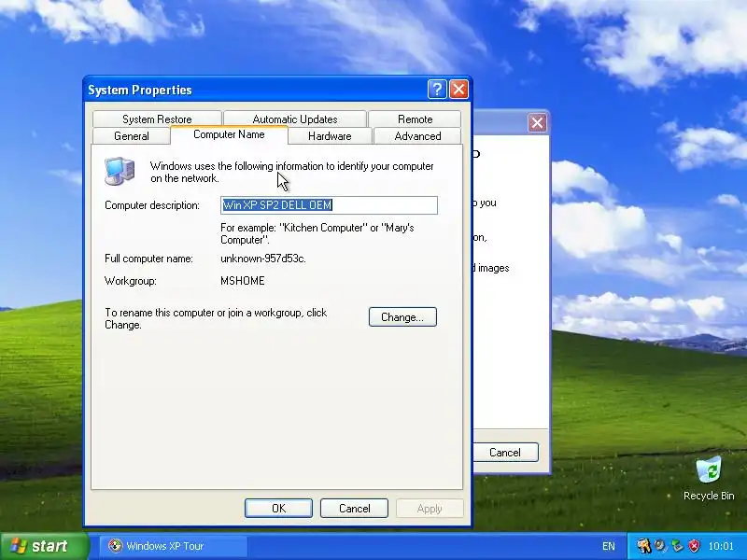The image size is (747, 560).
Task: Close the System Properties window
Action: pyautogui.click(x=458, y=90)
